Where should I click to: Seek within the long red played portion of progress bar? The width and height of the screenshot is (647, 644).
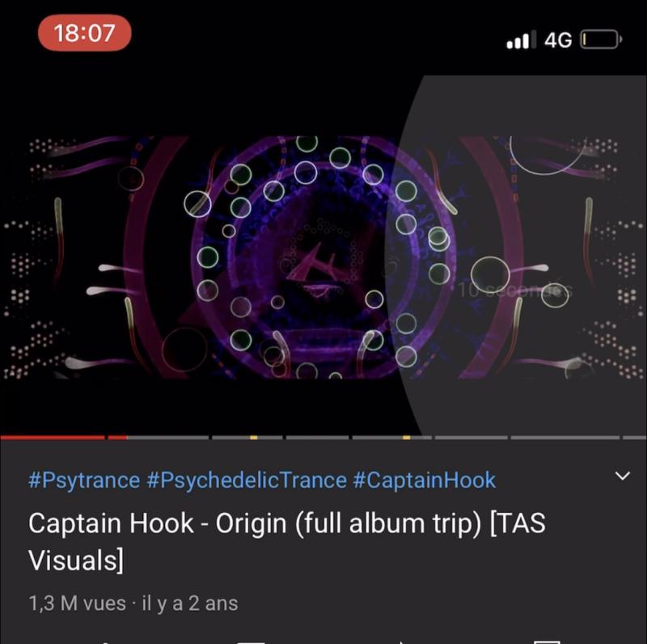pyautogui.click(x=53, y=438)
